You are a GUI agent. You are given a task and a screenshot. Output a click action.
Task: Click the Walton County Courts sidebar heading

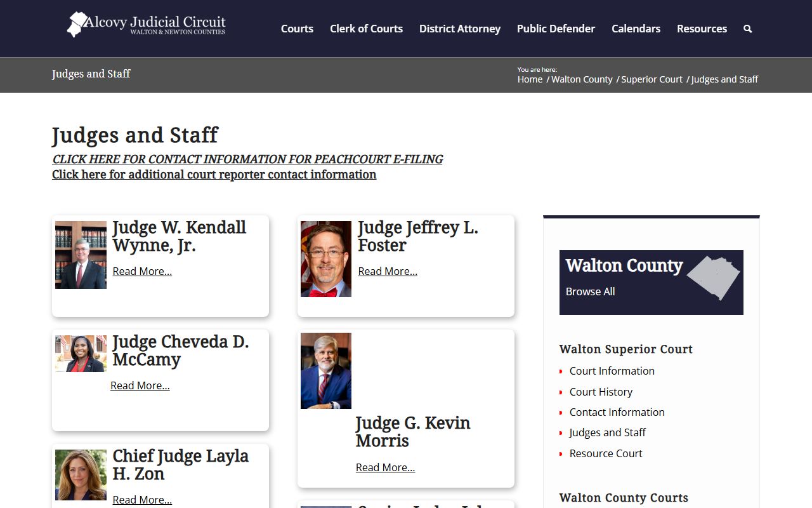(624, 498)
